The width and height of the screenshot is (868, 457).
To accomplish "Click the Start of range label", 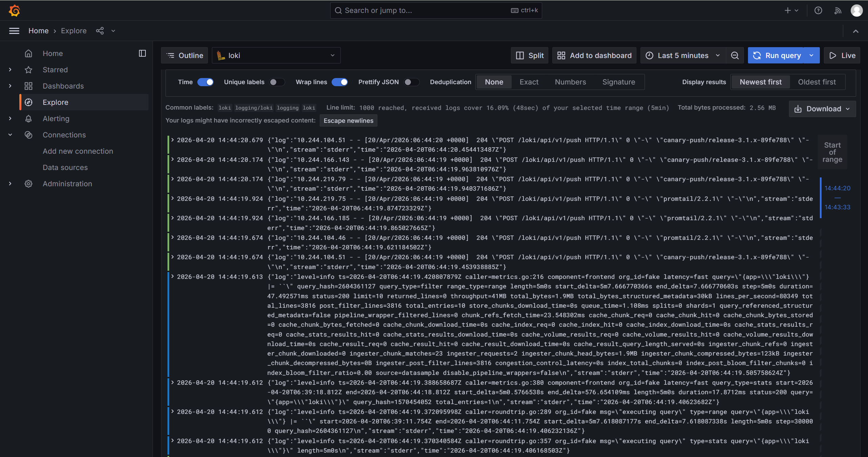I will click(832, 152).
